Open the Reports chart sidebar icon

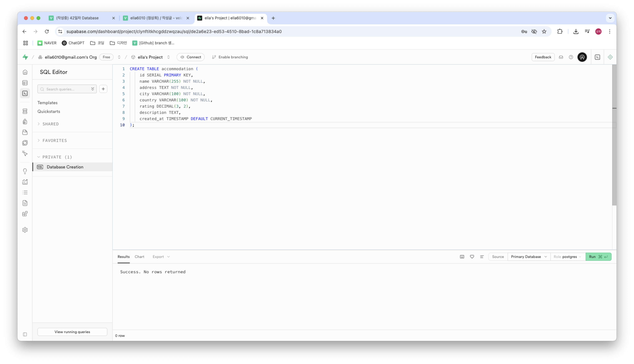click(25, 182)
